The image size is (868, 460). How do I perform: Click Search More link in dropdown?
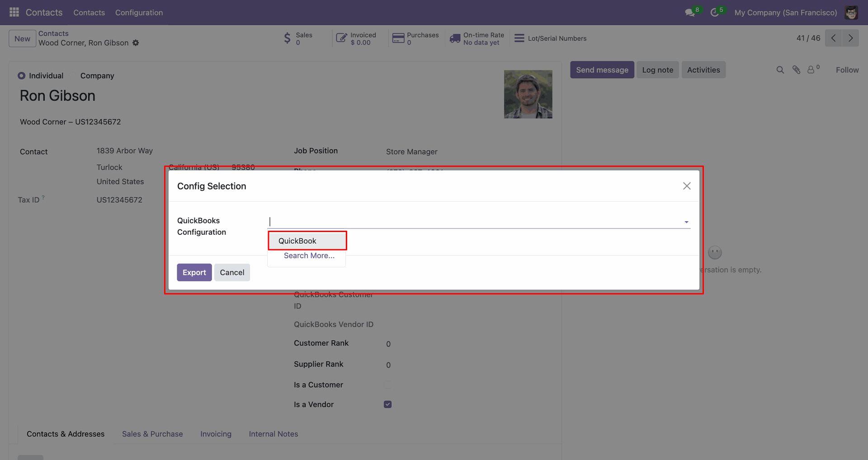[x=309, y=256]
